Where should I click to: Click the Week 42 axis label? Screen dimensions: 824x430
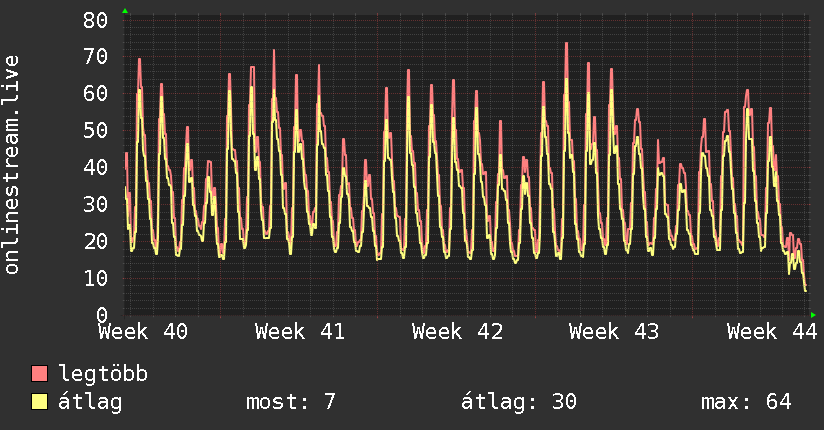457,332
